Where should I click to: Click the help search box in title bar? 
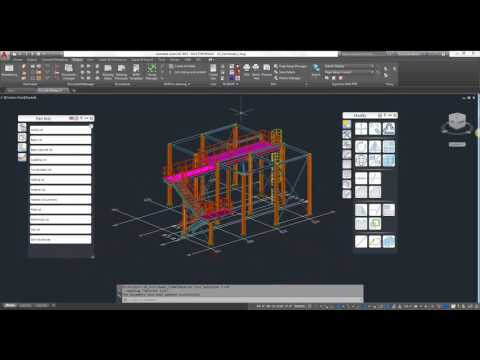pos(363,54)
